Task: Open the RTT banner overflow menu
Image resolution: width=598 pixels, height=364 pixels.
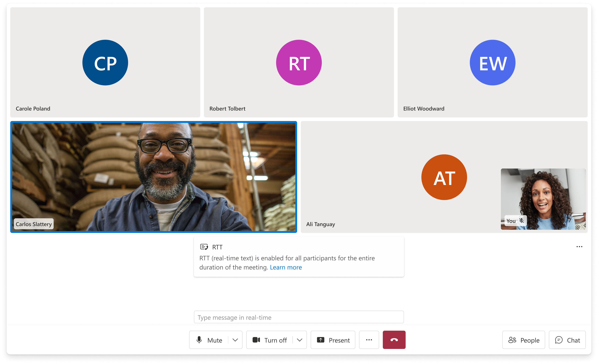Action: 579,247
